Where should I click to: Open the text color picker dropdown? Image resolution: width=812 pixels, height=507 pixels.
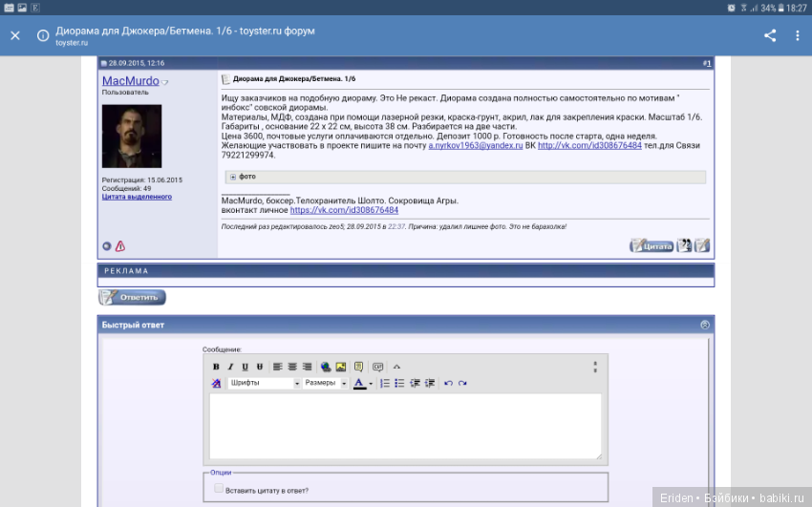pyautogui.click(x=371, y=384)
